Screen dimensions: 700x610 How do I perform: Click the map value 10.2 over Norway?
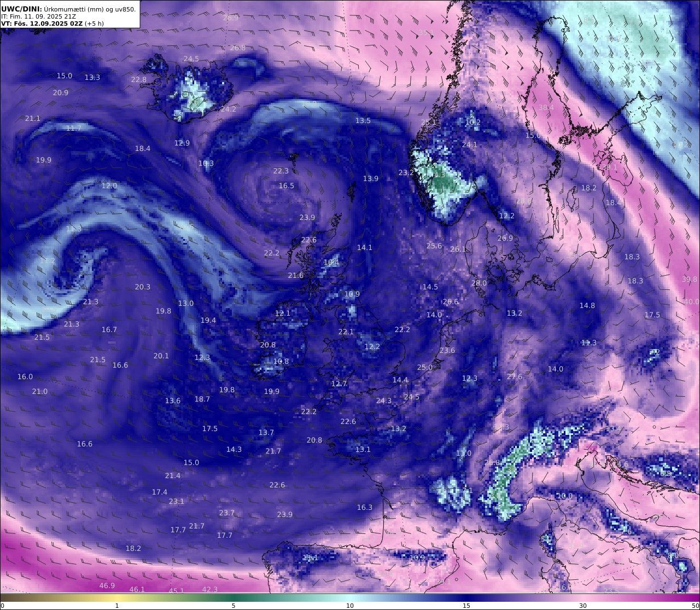(x=473, y=123)
